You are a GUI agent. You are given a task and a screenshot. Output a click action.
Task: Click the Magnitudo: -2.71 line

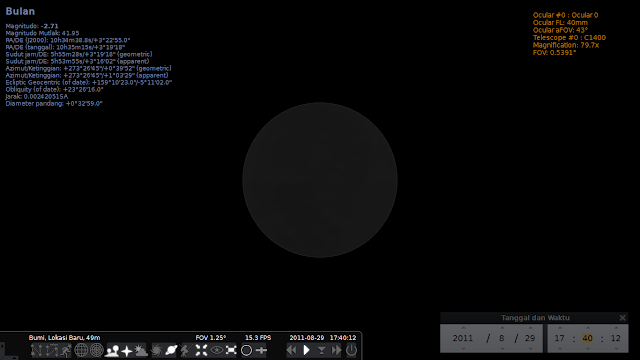pyautogui.click(x=32, y=26)
